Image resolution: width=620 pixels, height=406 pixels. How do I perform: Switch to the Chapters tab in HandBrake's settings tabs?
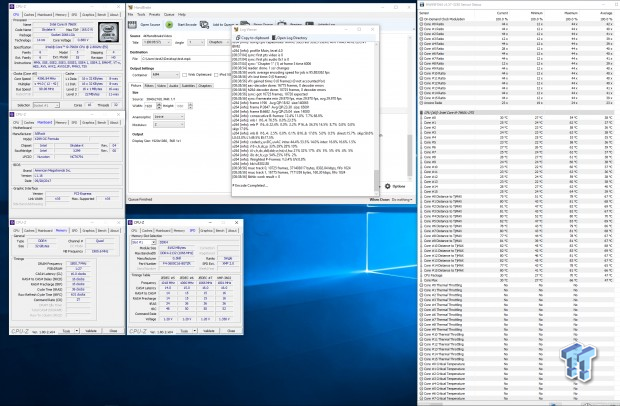click(x=205, y=86)
